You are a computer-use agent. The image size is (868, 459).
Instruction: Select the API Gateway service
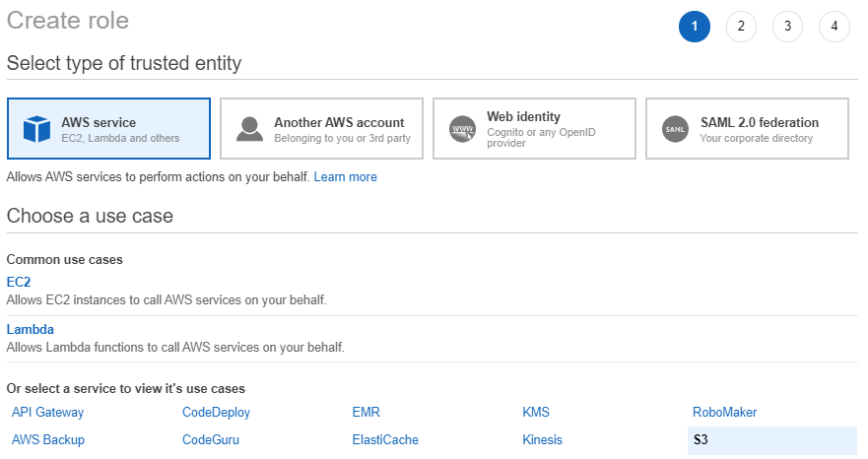47,412
